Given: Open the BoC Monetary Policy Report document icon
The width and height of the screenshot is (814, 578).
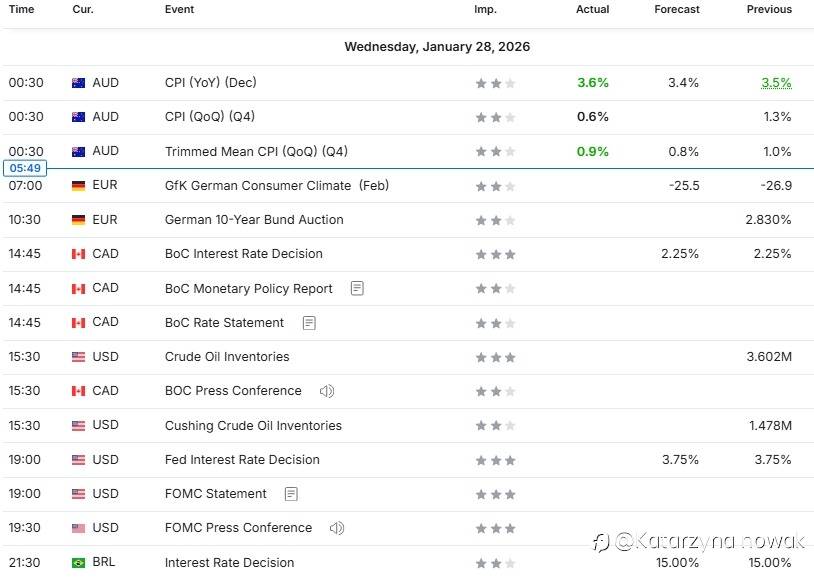Looking at the screenshot, I should pyautogui.click(x=357, y=288).
